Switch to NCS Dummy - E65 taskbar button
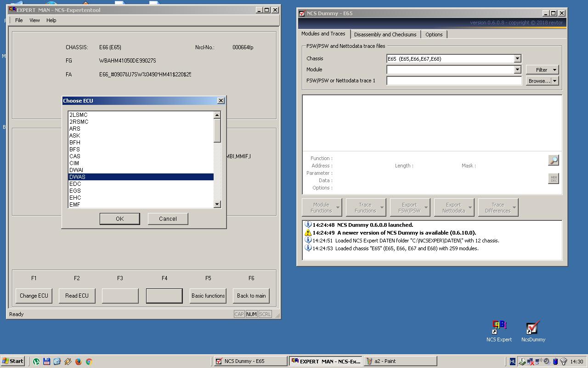The image size is (588, 368). [x=250, y=361]
